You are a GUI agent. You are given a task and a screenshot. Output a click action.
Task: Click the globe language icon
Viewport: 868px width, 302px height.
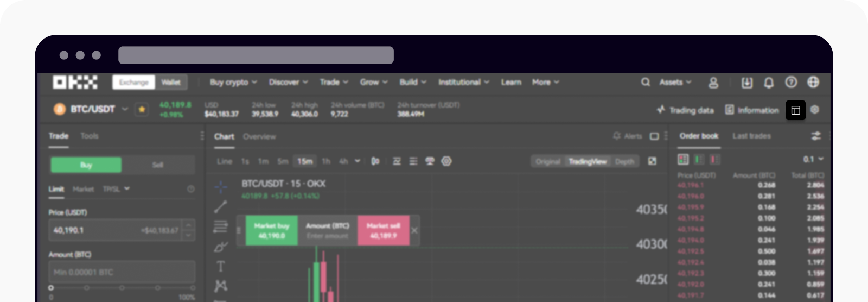coord(813,82)
